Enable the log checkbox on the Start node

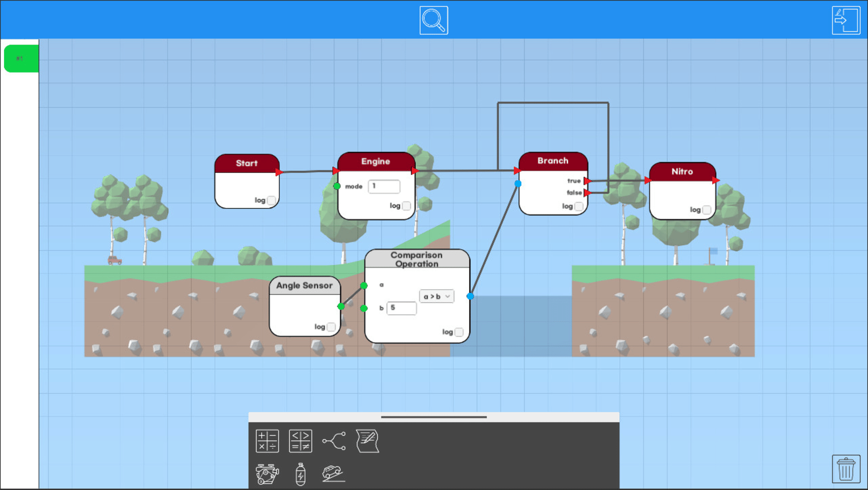[x=271, y=200]
